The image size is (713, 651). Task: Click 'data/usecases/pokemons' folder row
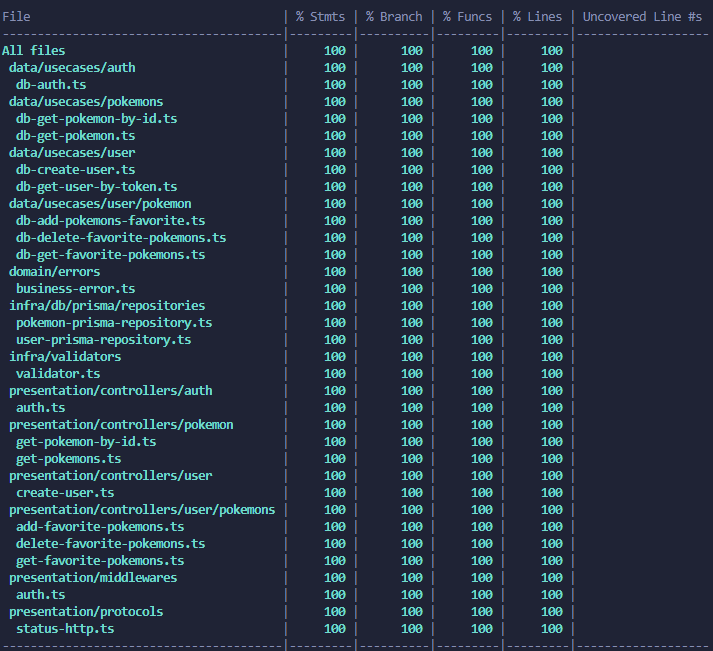coord(86,102)
